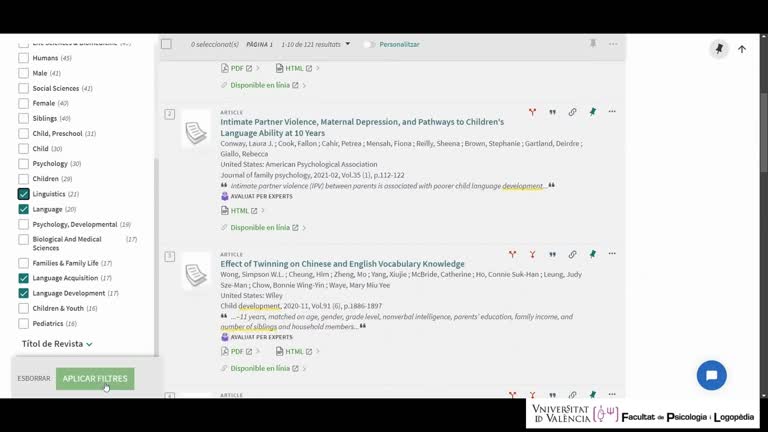The image size is (768, 432).
Task: Copy permalink icon for Twinning article
Action: (572, 254)
